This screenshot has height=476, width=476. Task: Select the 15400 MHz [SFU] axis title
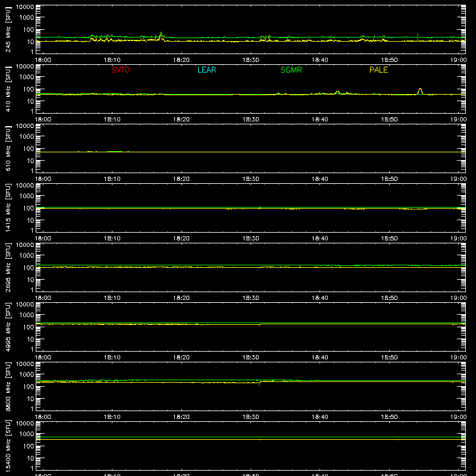pyautogui.click(x=8, y=446)
